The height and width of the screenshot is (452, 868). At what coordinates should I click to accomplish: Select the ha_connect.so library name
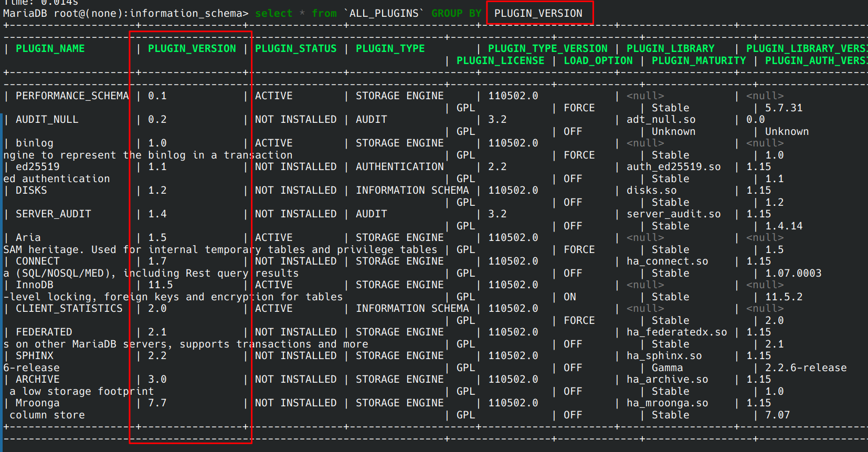668,261
